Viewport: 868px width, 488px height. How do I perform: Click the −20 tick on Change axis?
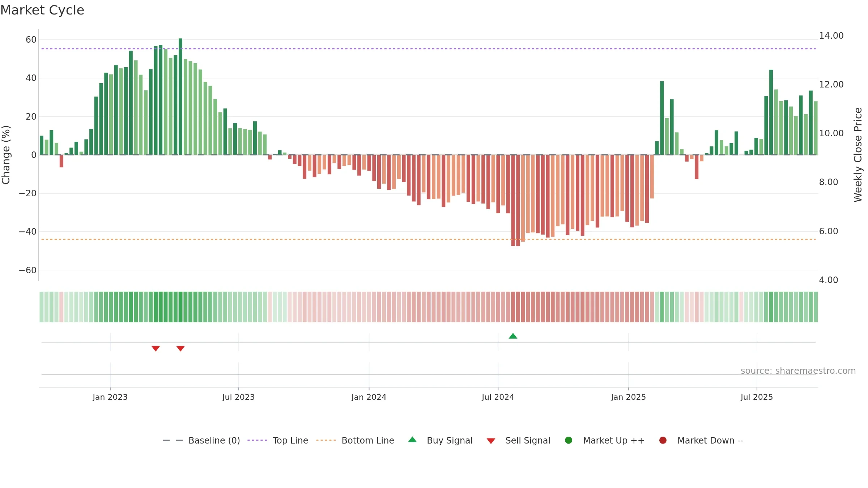(x=28, y=193)
